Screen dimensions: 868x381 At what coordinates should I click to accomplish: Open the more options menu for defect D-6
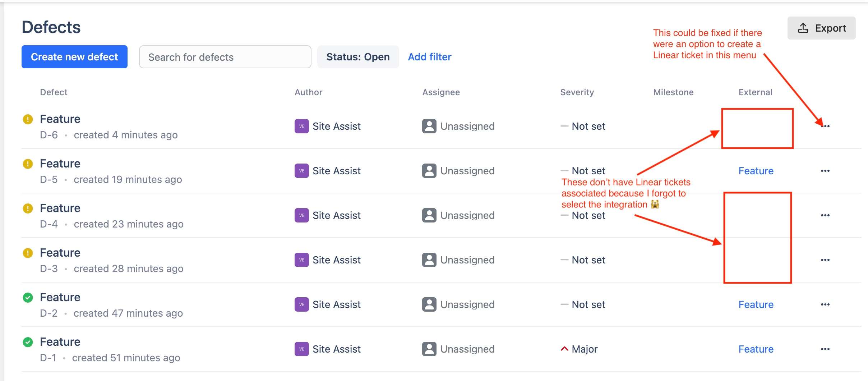(x=825, y=126)
